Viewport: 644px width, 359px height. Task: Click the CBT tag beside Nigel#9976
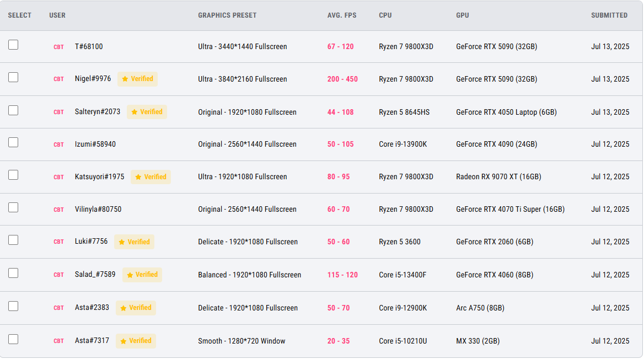pyautogui.click(x=59, y=79)
